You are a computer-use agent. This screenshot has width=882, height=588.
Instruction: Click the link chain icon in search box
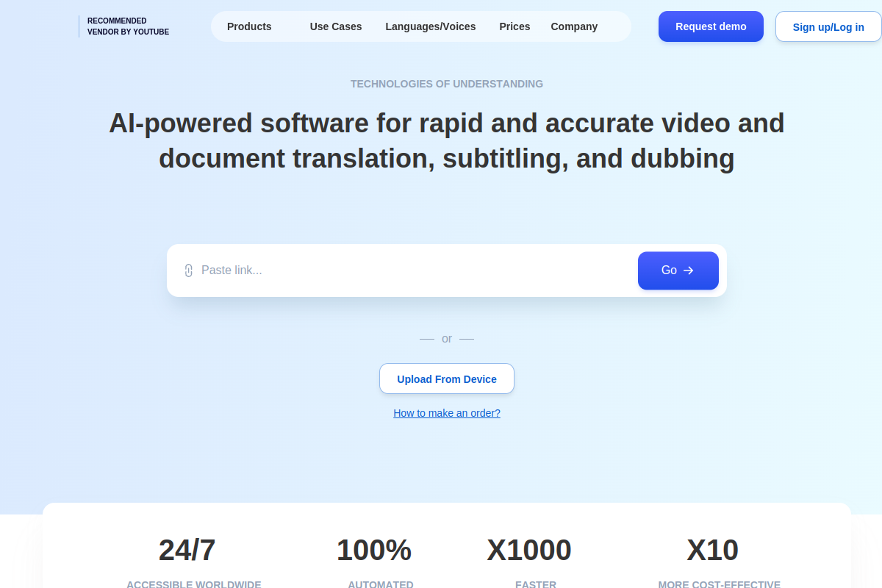coord(188,270)
